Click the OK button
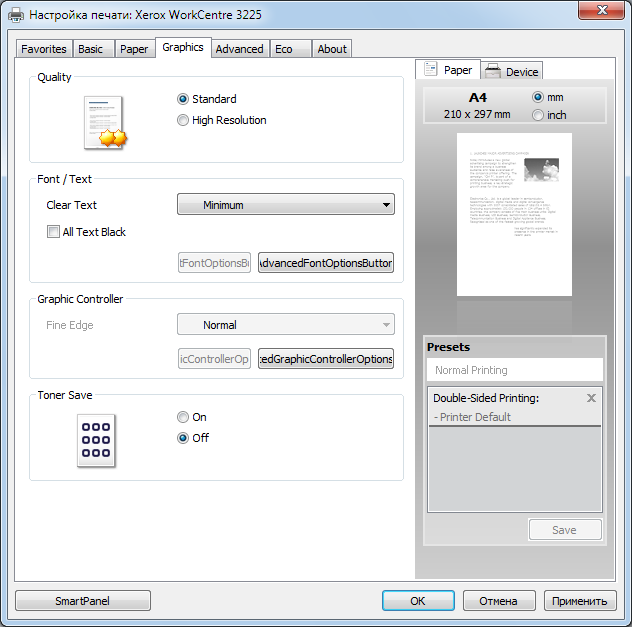Image resolution: width=632 pixels, height=627 pixels. 418,601
